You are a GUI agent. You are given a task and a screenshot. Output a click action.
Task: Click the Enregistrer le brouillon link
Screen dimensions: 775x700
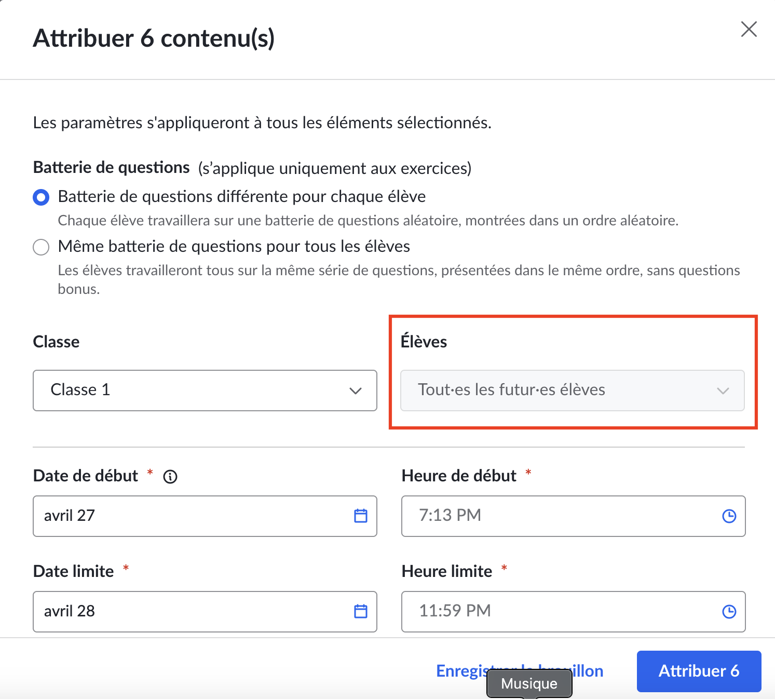coord(520,670)
